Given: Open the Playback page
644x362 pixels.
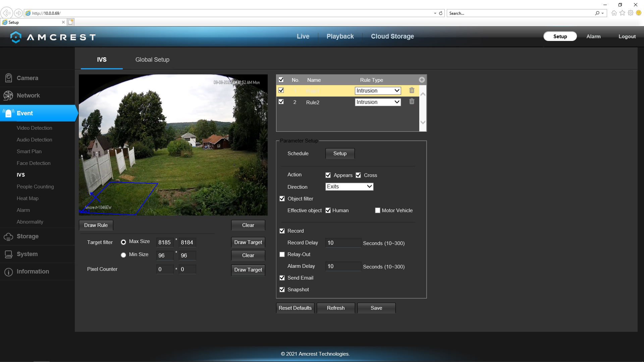Looking at the screenshot, I should click(x=340, y=37).
